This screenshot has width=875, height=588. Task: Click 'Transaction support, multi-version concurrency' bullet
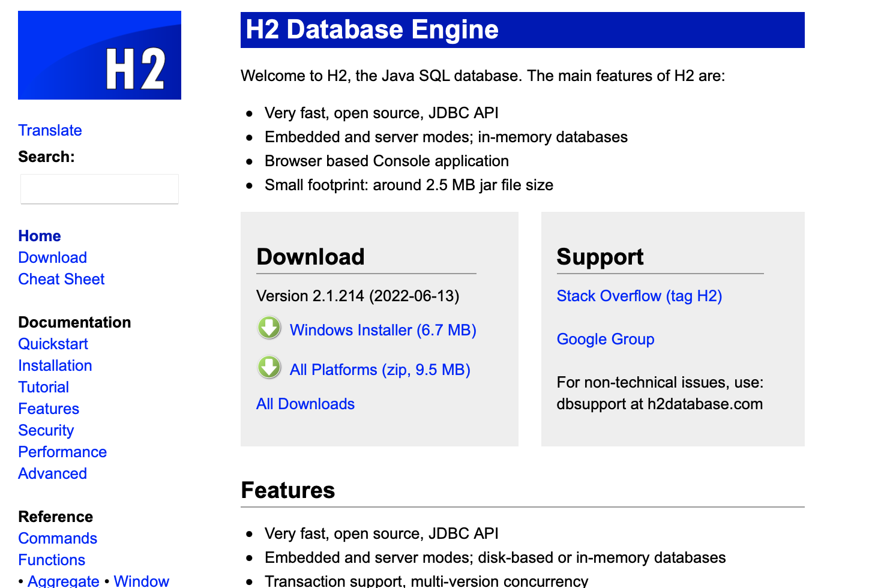pos(426,581)
